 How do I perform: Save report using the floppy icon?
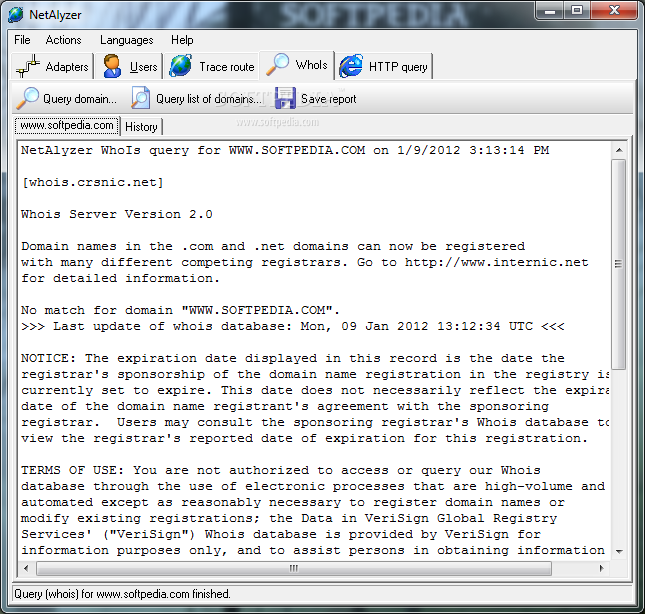[x=285, y=98]
